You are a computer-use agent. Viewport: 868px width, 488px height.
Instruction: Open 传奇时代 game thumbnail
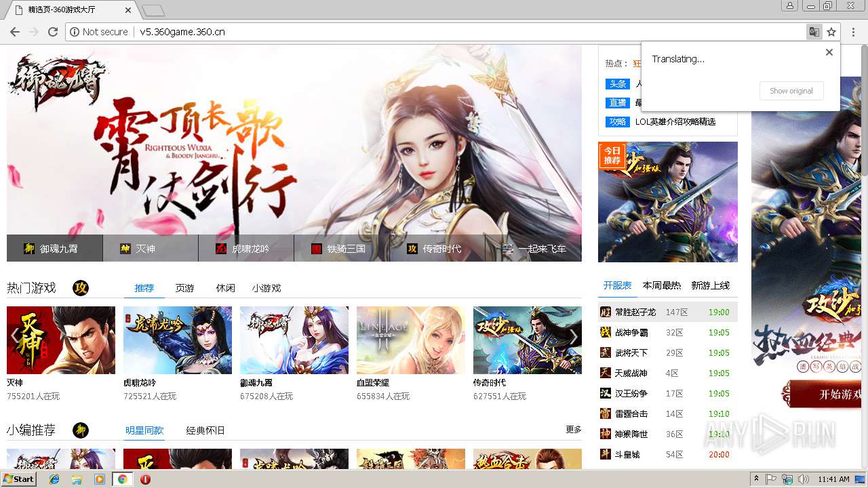click(528, 340)
